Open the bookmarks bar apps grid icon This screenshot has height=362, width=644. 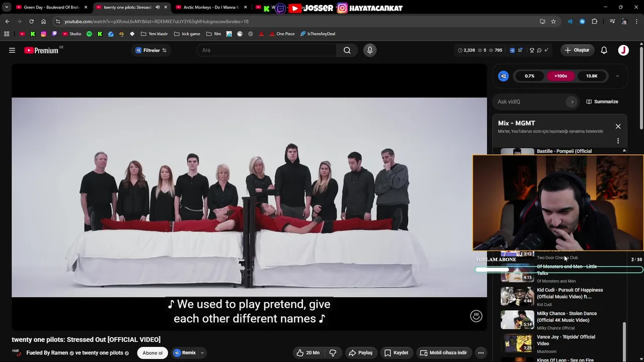7,34
